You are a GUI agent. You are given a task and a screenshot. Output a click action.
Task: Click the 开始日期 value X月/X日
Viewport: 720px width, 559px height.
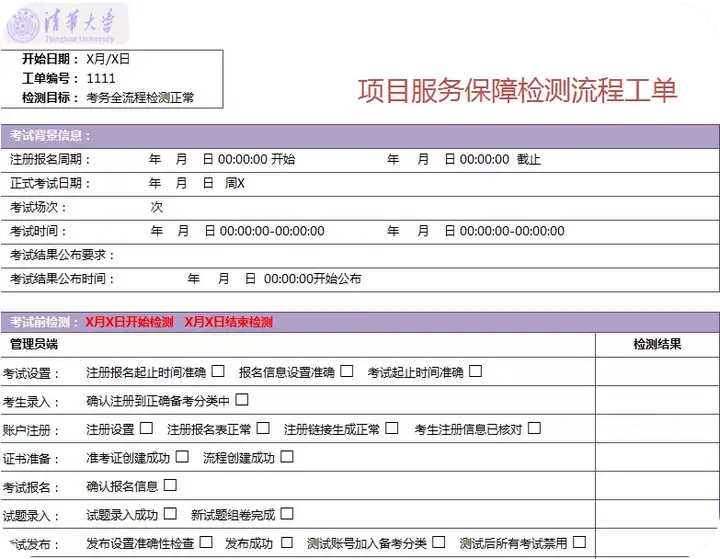[108, 59]
